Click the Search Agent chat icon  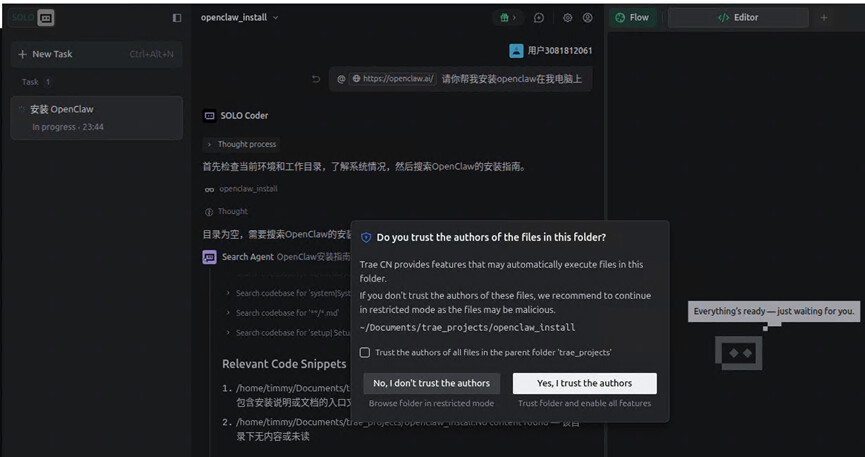210,257
